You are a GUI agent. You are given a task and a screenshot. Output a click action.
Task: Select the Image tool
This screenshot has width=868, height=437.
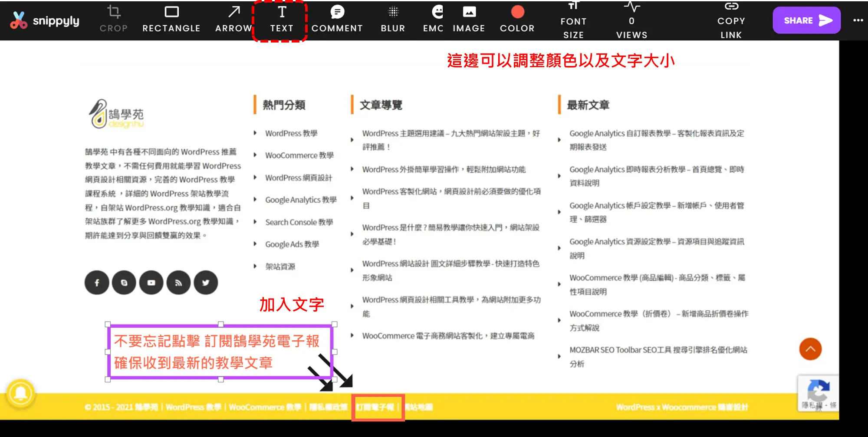click(x=469, y=19)
